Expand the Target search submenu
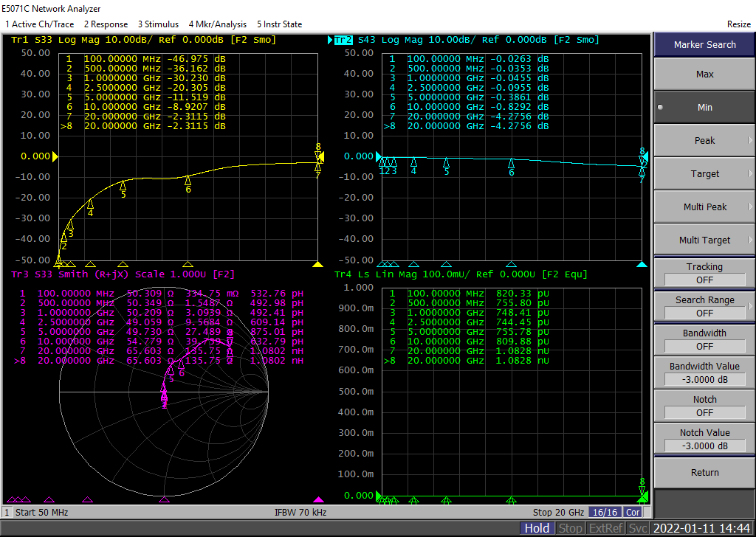Viewport: 756px width, 537px height. [704, 174]
